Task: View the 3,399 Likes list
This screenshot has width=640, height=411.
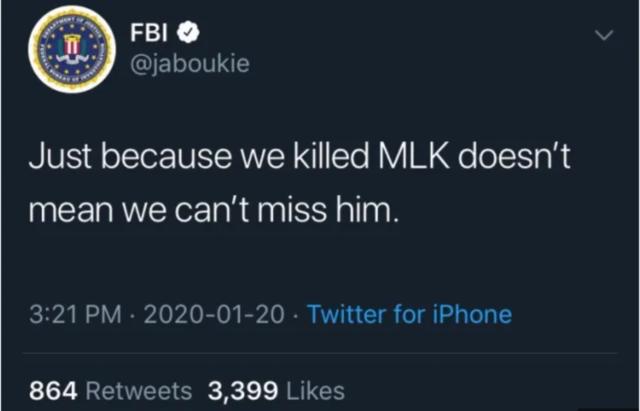Action: click(276, 391)
